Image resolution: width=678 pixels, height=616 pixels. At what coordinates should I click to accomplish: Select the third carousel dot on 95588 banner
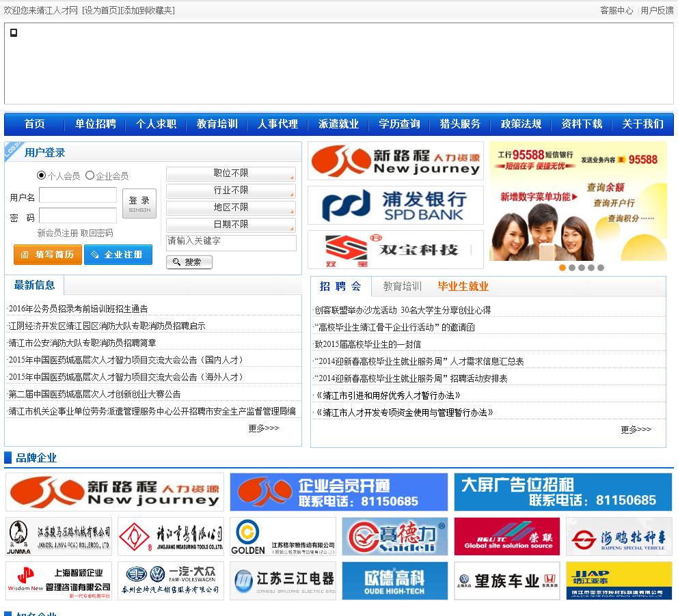582,268
